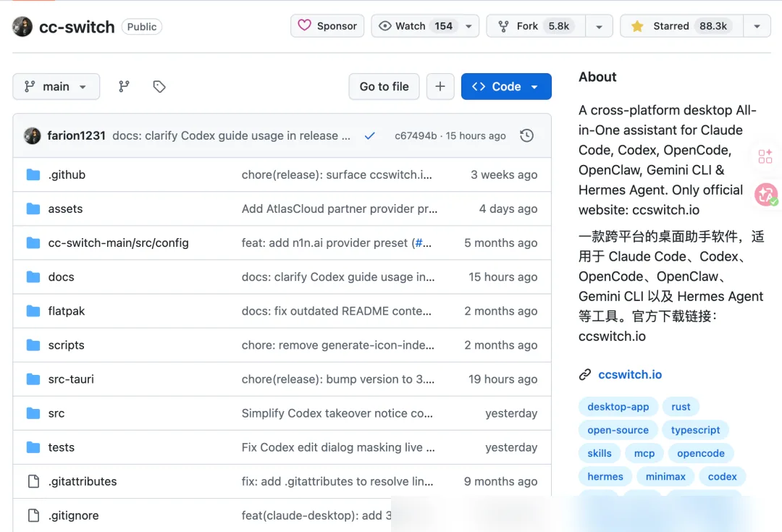The height and width of the screenshot is (532, 782).
Task: Open commit hash c67494b
Action: click(416, 135)
